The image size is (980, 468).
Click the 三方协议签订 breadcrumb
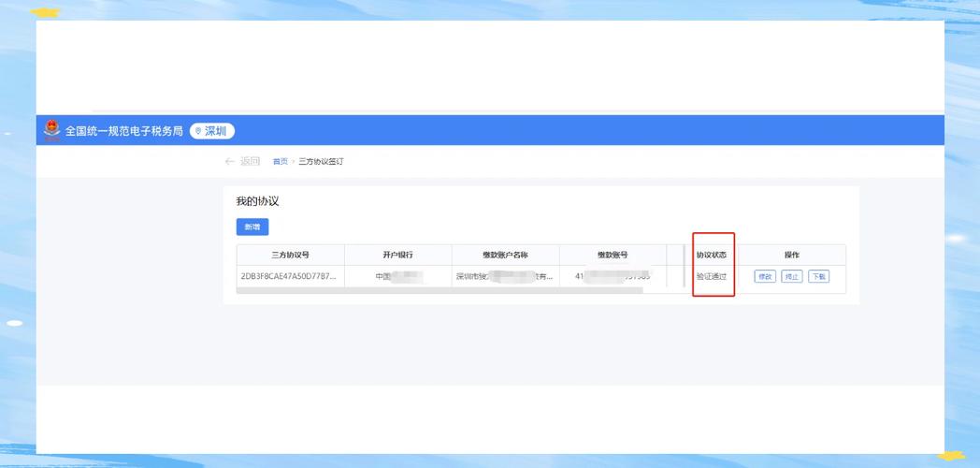click(x=321, y=161)
